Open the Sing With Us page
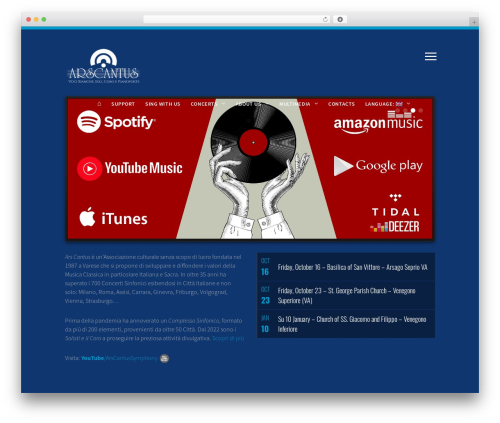 [162, 104]
